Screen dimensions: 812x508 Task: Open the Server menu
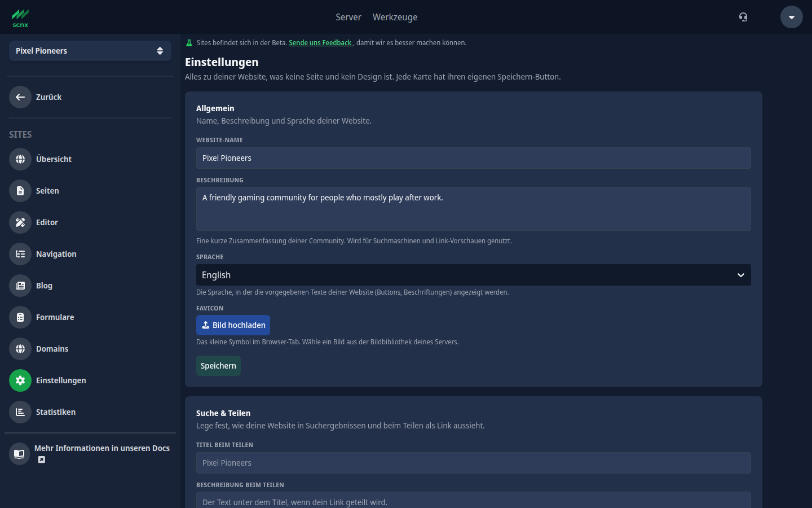(348, 17)
